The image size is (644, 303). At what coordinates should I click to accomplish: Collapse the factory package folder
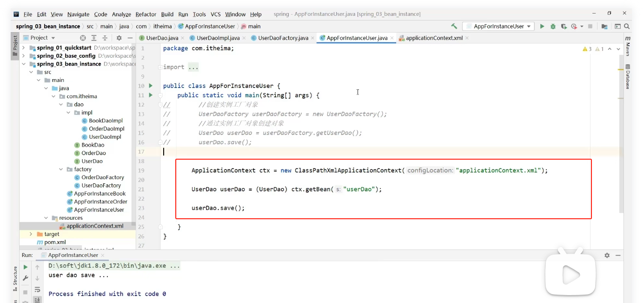point(61,169)
